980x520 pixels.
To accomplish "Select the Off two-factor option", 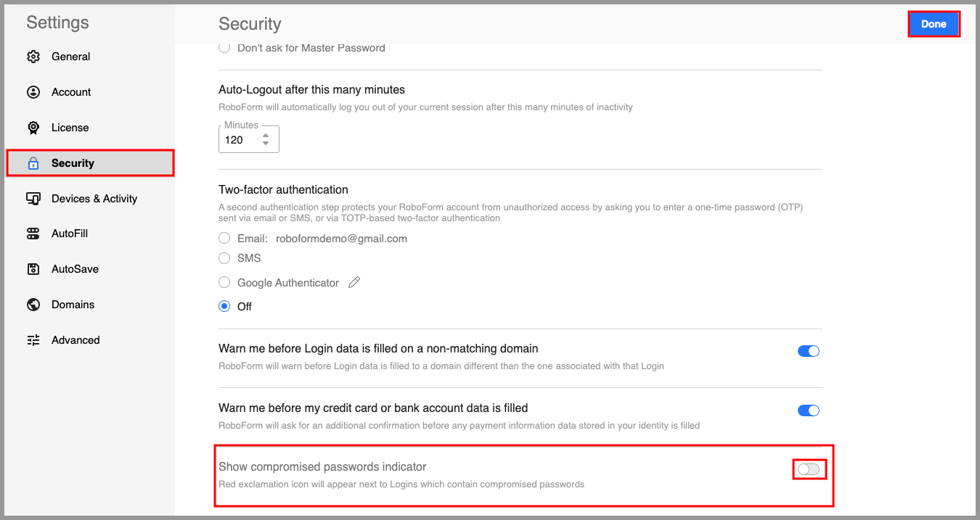I will point(224,305).
